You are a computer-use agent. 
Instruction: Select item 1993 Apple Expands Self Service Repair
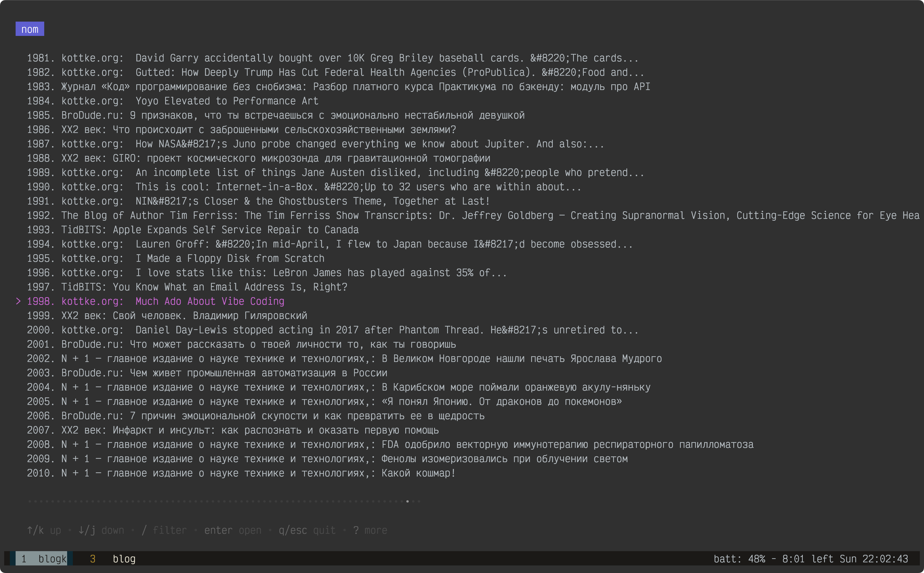click(x=192, y=230)
